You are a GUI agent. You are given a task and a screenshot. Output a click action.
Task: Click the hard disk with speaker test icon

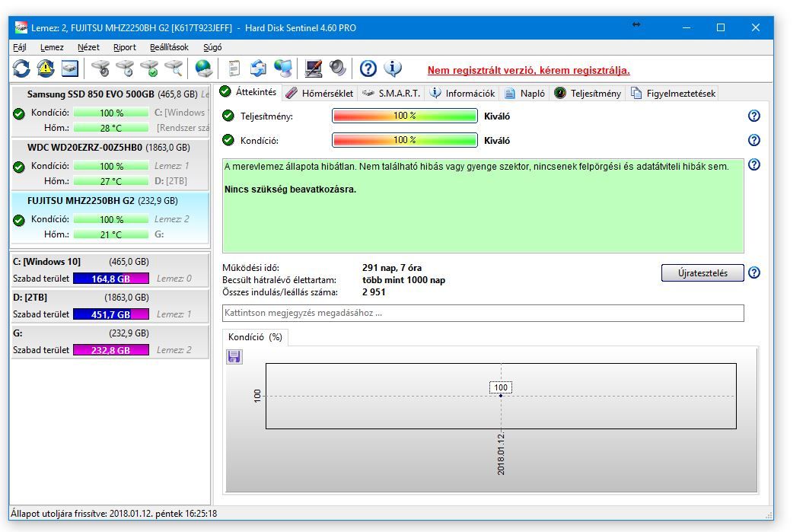pyautogui.click(x=100, y=68)
